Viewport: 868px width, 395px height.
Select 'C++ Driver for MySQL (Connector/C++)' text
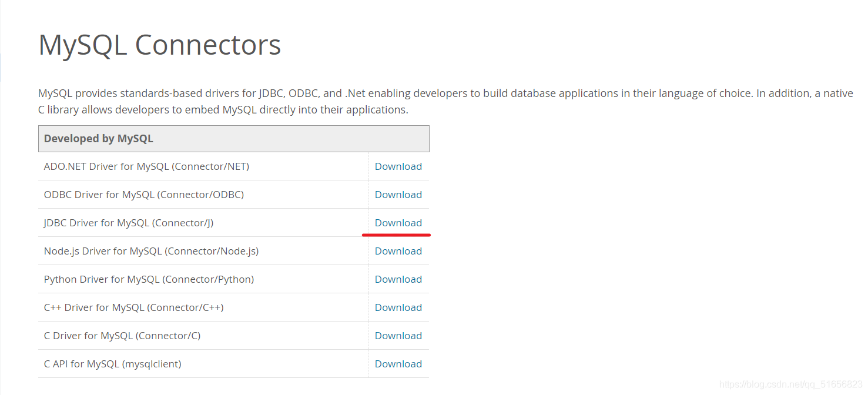click(134, 307)
